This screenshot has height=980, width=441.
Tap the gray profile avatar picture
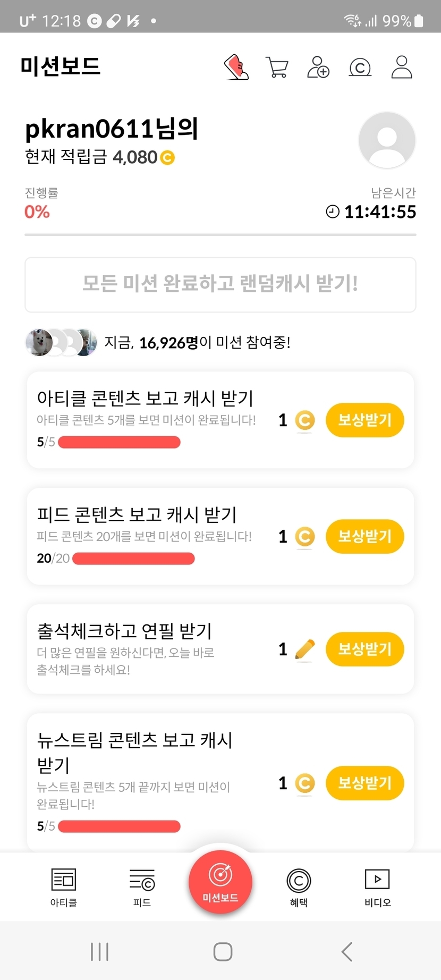click(387, 140)
